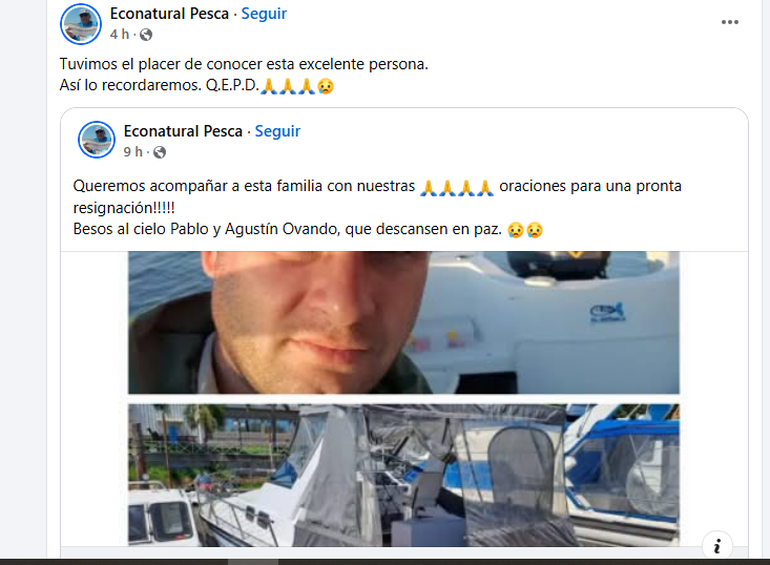This screenshot has width=770, height=565.
Task: Click the praying hands emojis after nuestras
Action: coord(457,188)
